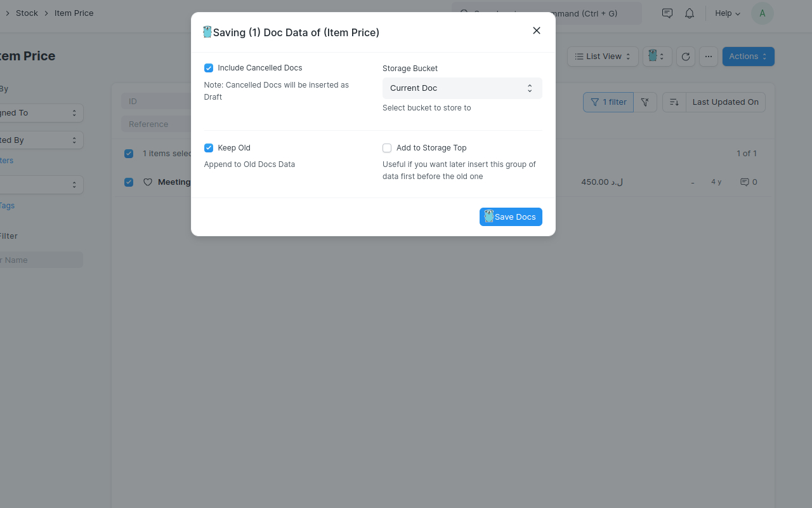Choose the Last Updated On sort field
The height and width of the screenshot is (508, 812).
pos(726,102)
